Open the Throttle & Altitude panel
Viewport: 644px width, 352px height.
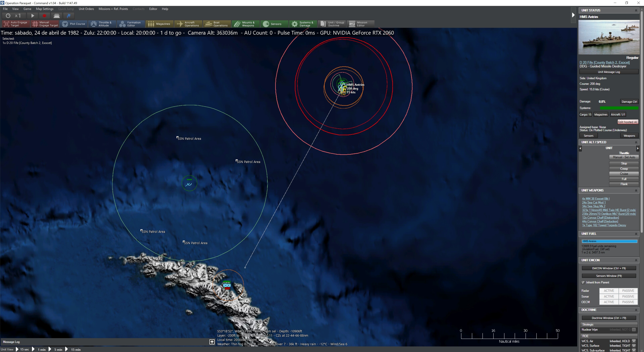tap(102, 24)
